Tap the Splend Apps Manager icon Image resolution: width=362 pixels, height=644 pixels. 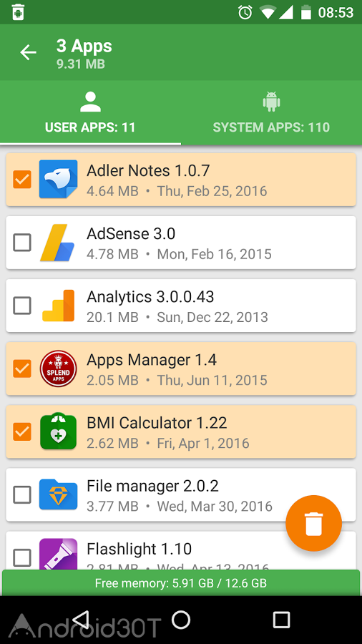[x=58, y=369]
